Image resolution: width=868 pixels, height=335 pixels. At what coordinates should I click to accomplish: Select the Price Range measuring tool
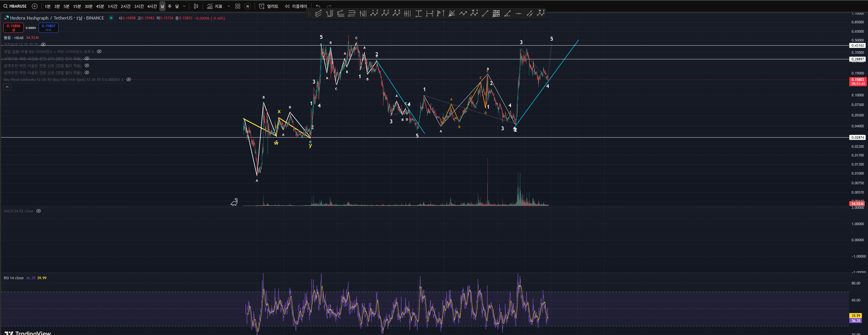point(418,13)
